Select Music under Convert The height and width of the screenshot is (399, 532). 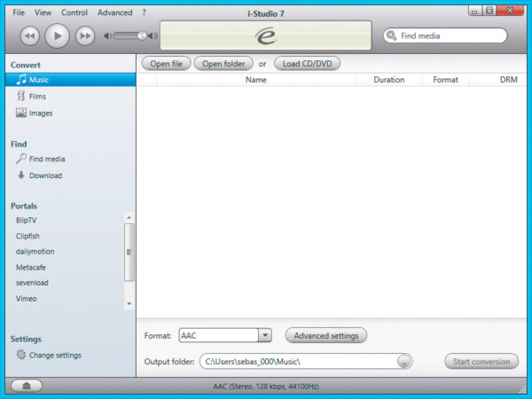click(38, 80)
